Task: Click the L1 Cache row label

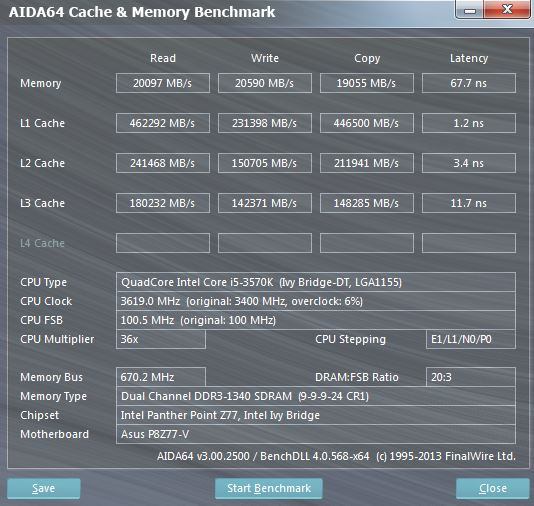Action: [42, 123]
